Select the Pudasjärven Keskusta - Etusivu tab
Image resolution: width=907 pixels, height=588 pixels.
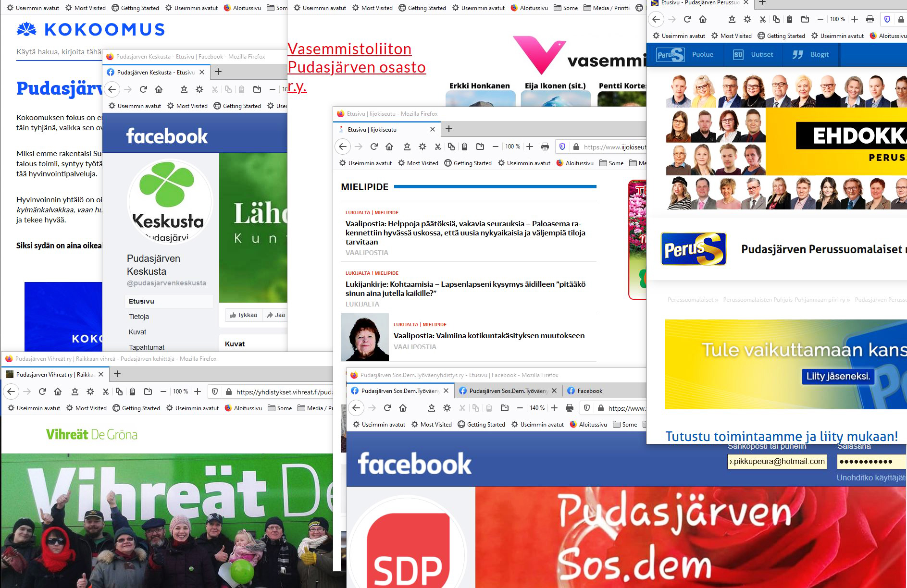(x=156, y=72)
